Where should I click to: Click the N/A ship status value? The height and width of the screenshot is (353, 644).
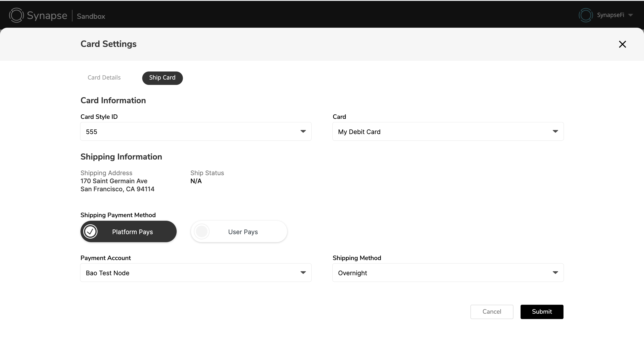196,181
